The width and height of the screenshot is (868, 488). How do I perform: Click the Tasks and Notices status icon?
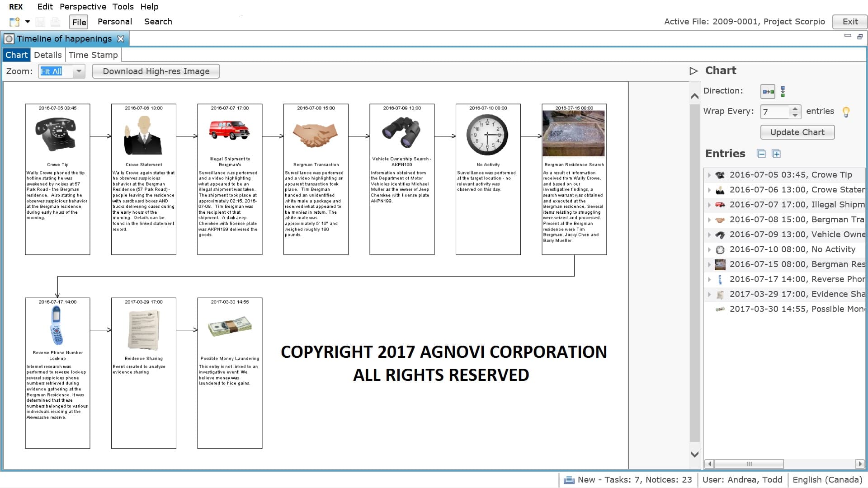(569, 480)
